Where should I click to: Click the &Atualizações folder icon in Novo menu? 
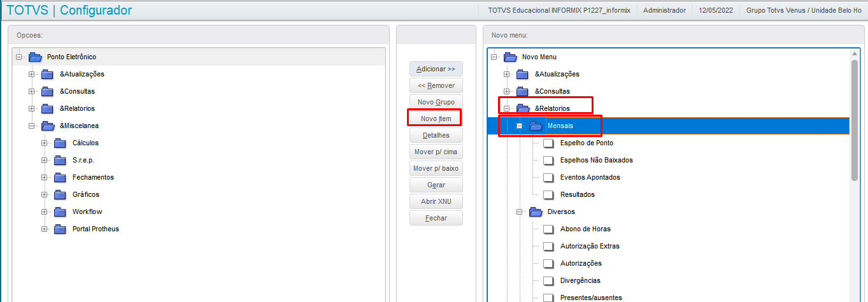coord(523,74)
